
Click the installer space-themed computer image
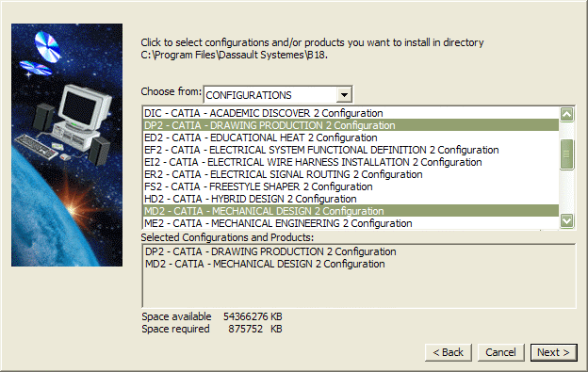tap(67, 145)
